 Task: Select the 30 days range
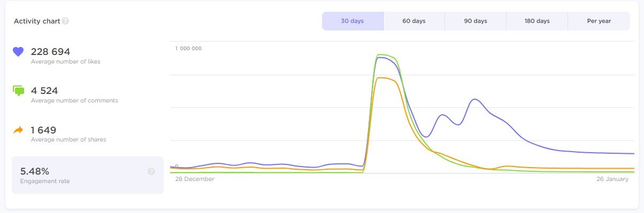click(352, 21)
